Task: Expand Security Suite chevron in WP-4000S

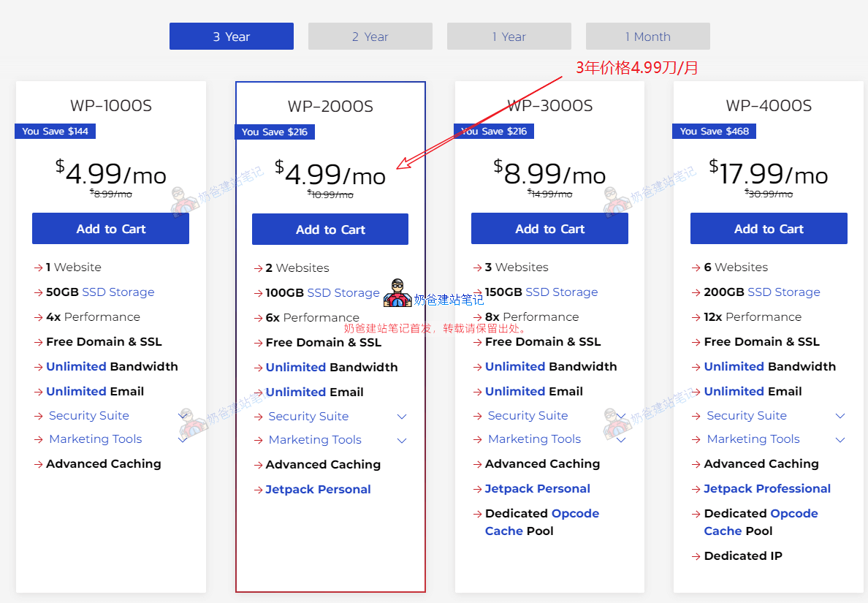Action: [840, 416]
